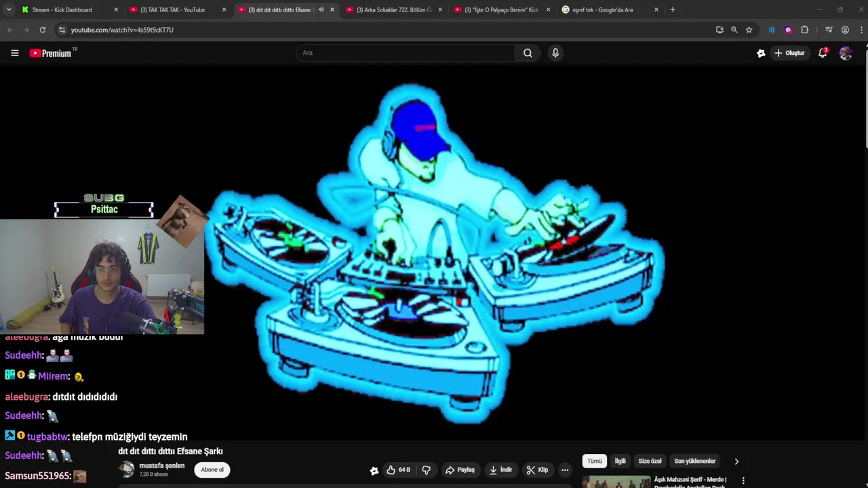Screen dimensions: 868x488
Task: Reload the YouTube page
Action: [x=43, y=30]
